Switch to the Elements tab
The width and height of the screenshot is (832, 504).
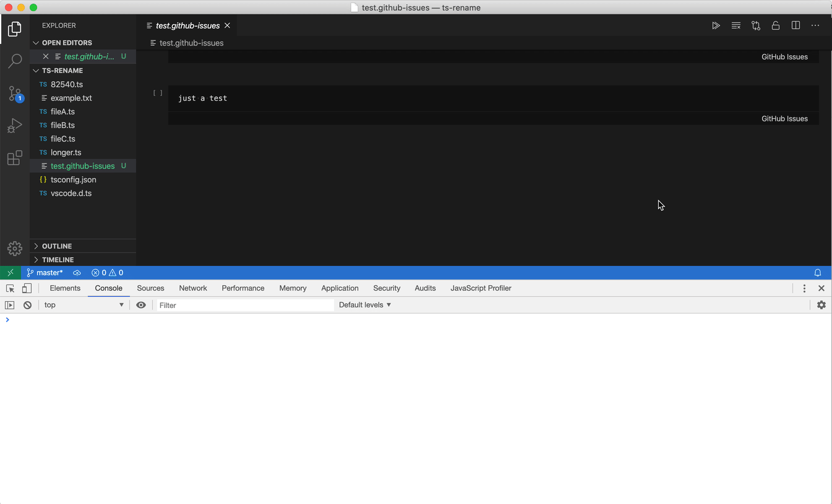(x=65, y=288)
